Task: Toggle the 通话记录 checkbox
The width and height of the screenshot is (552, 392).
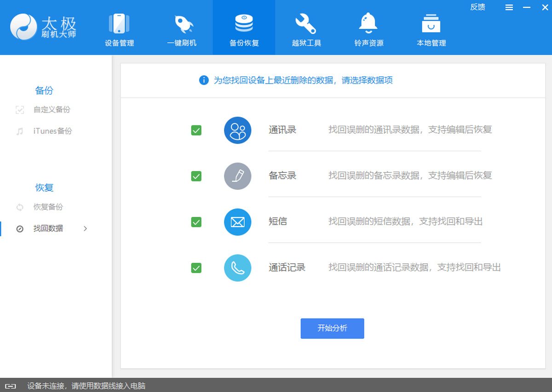Action: coord(196,268)
